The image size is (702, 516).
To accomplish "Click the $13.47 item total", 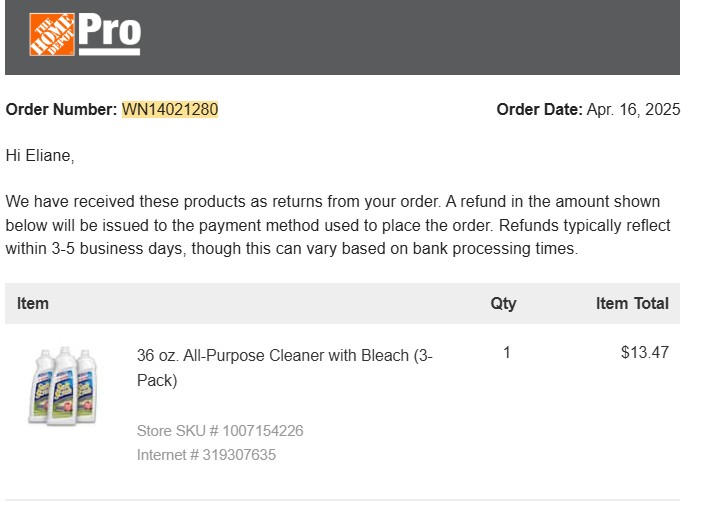I will coord(644,352).
